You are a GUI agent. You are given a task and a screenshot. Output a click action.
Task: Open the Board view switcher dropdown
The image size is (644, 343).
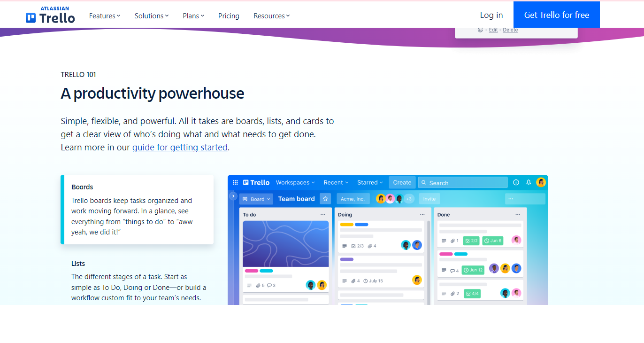click(x=256, y=199)
